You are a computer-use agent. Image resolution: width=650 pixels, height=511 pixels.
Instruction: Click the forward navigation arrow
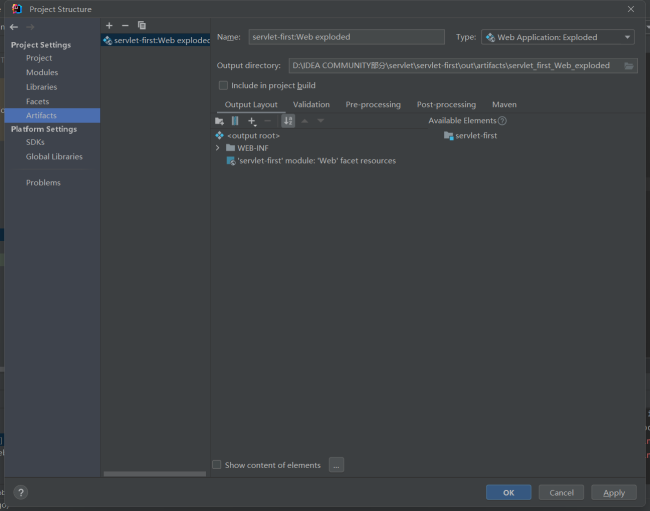30,27
